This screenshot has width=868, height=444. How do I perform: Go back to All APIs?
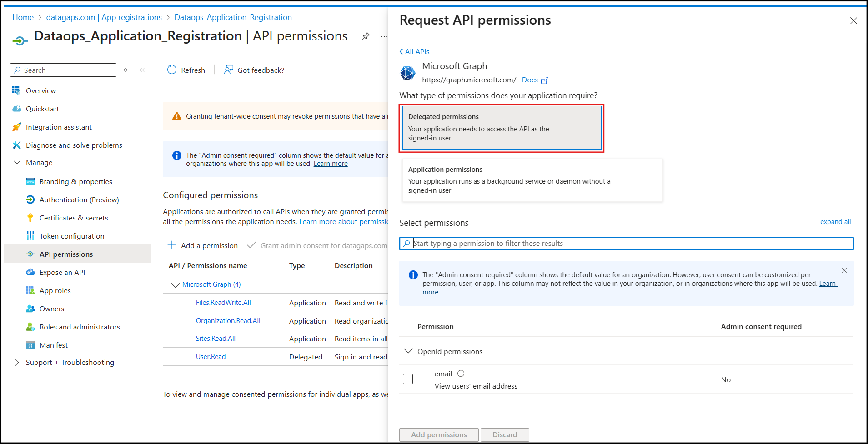click(414, 51)
